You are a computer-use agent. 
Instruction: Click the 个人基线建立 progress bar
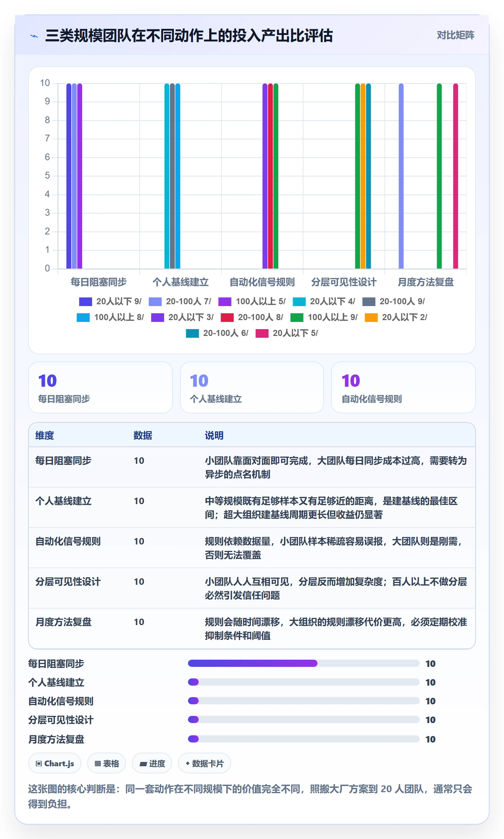303,682
